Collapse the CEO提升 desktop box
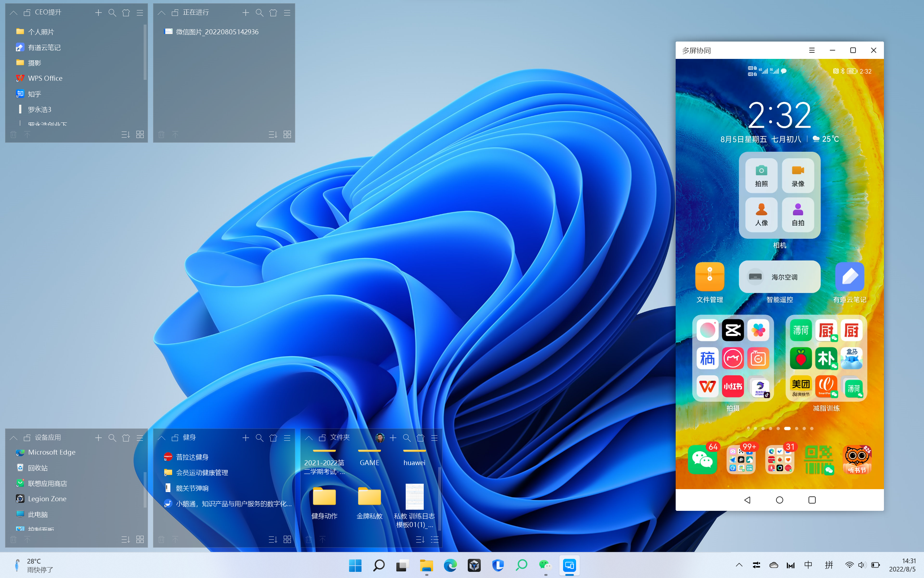This screenshot has width=924, height=578. point(13,13)
